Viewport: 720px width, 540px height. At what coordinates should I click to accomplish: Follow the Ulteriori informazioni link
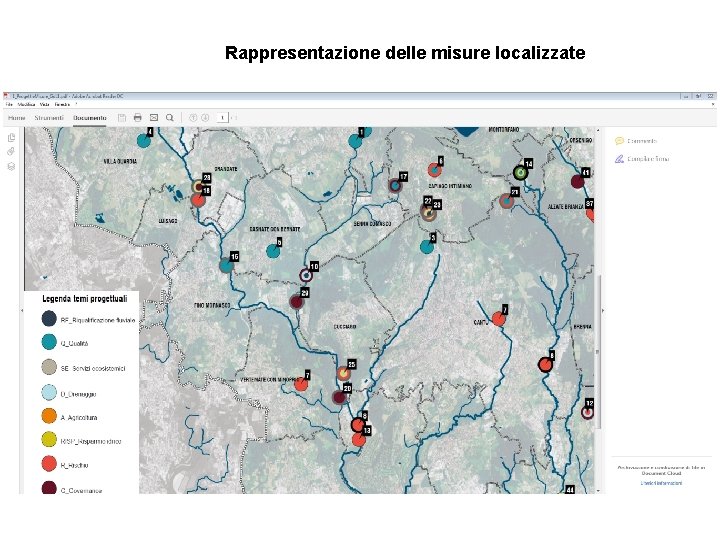661,483
